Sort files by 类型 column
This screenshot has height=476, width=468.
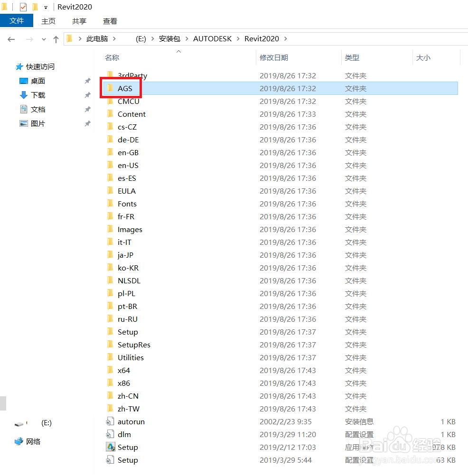[352, 57]
